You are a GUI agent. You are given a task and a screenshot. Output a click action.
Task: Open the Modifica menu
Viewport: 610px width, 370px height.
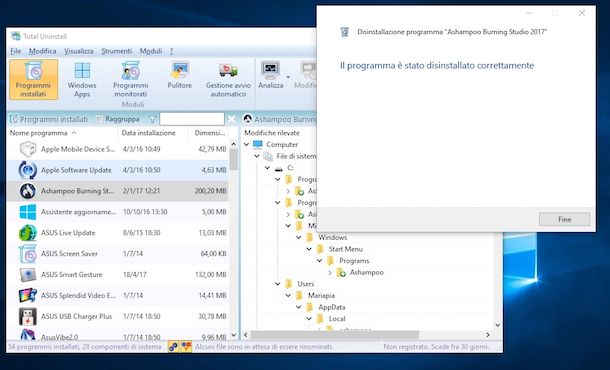click(42, 51)
